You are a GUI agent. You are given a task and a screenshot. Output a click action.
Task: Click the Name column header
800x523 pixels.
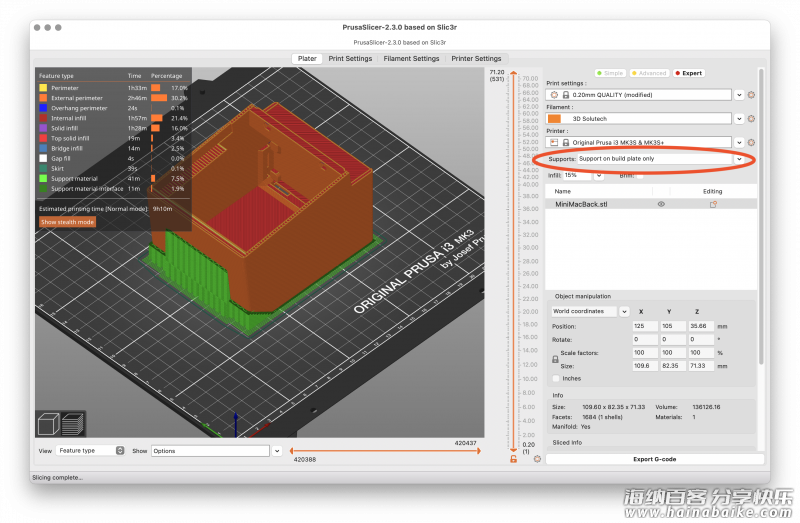point(563,191)
